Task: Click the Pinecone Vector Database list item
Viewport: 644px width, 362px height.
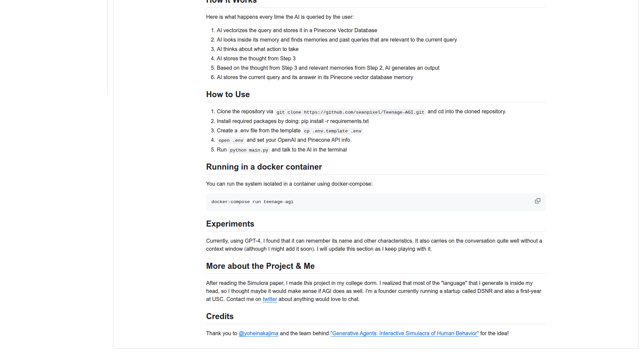Action: point(297,31)
